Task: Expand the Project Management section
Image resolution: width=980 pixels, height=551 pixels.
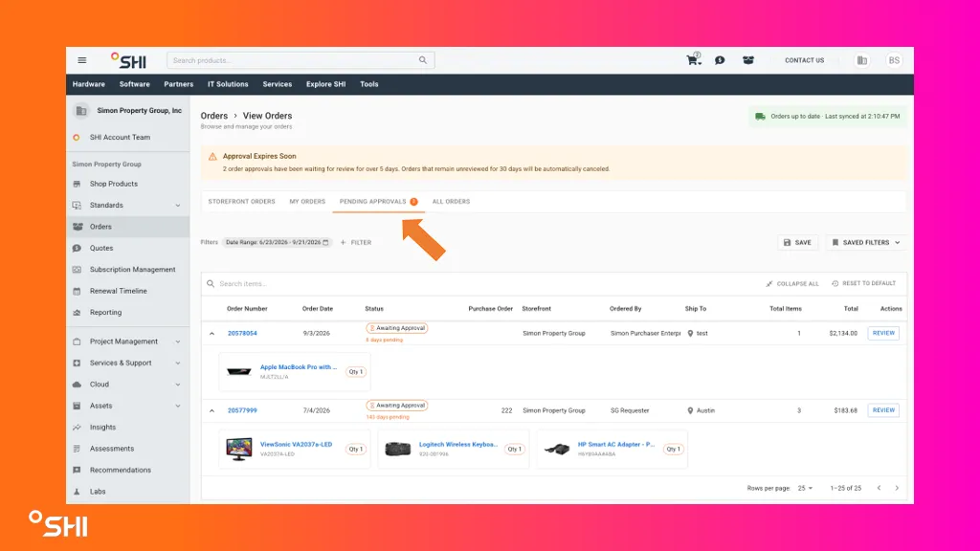Action: 177,342
